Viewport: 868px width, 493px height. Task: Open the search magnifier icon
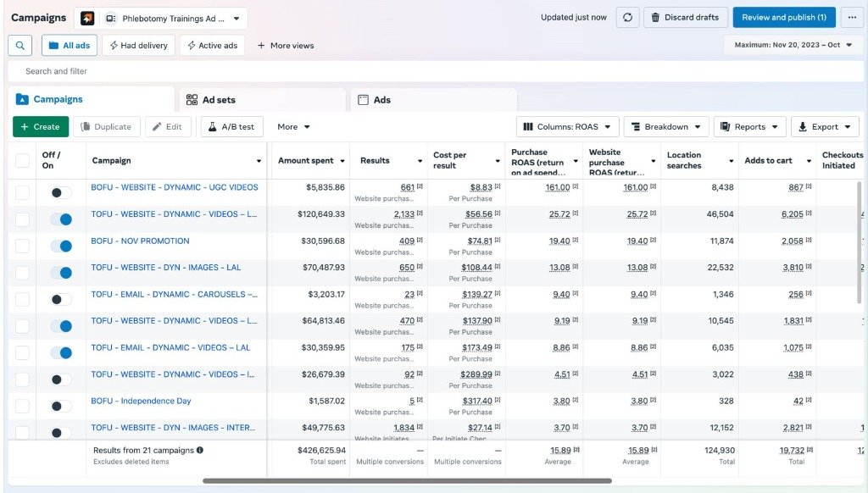point(20,46)
